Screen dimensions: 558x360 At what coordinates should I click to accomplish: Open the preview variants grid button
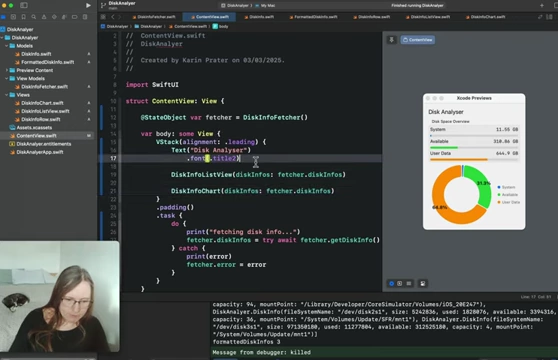(409, 284)
